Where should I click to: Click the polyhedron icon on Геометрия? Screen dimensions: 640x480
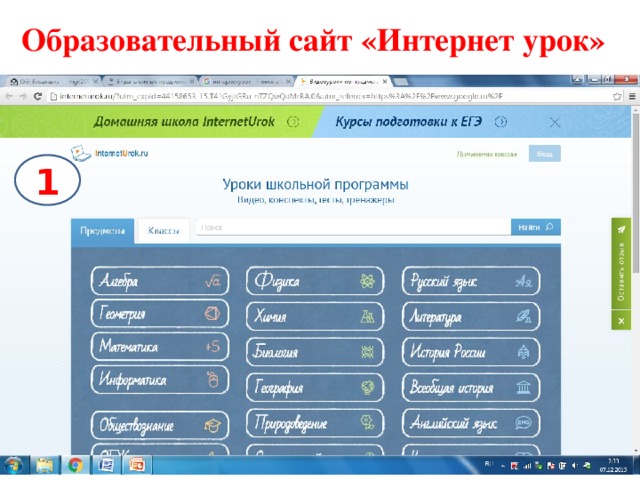tap(212, 313)
